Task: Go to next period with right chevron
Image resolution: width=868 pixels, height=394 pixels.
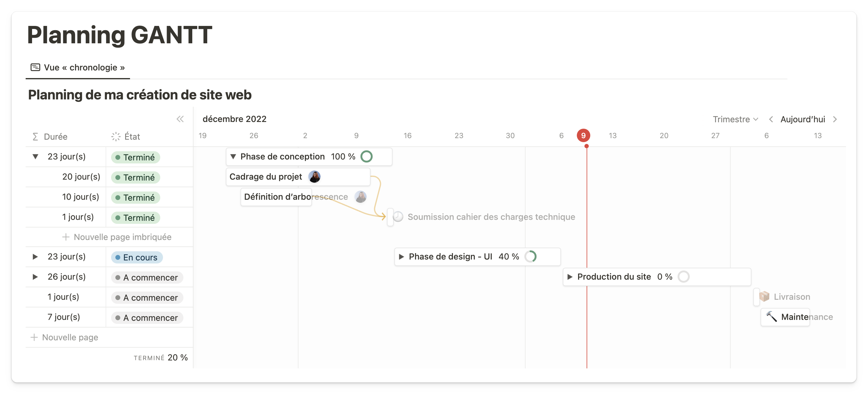Action: pyautogui.click(x=835, y=119)
